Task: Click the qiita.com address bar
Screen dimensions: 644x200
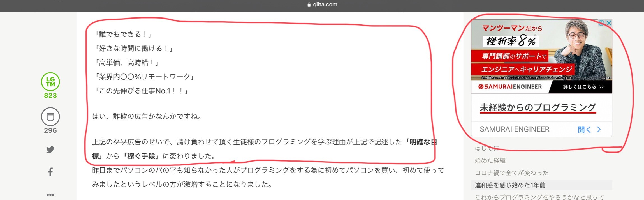Action: click(x=322, y=4)
